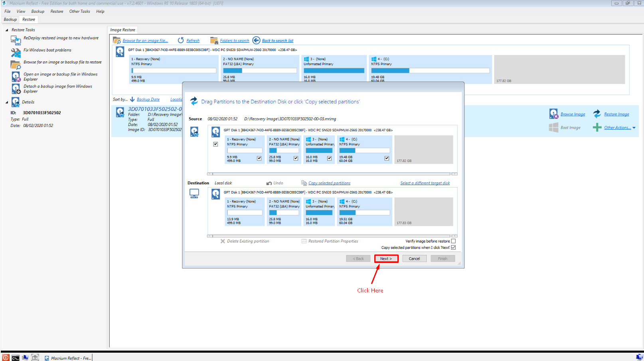Click the Delete Existing partition X icon
Screen dimensions: 644x361
pos(223,241)
